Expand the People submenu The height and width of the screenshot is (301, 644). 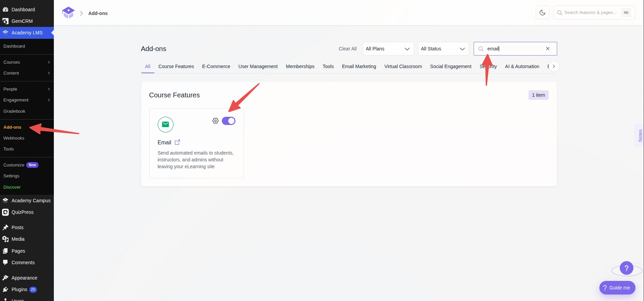tap(27, 89)
